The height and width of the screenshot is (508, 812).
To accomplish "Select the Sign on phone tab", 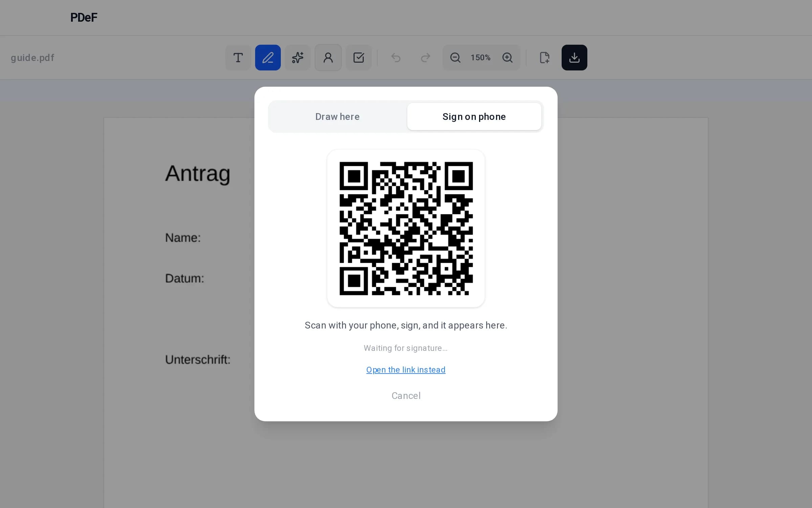I will point(474,117).
